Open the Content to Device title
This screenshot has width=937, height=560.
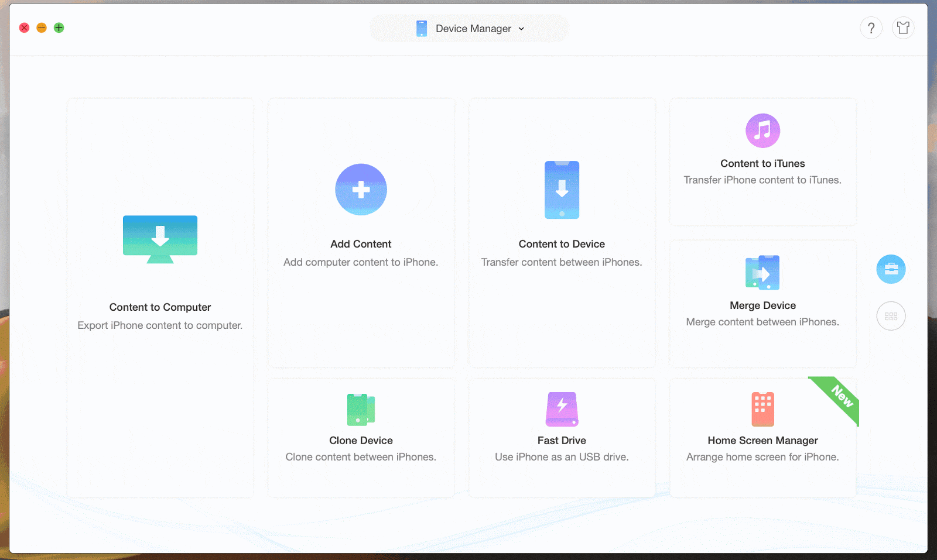tap(562, 244)
